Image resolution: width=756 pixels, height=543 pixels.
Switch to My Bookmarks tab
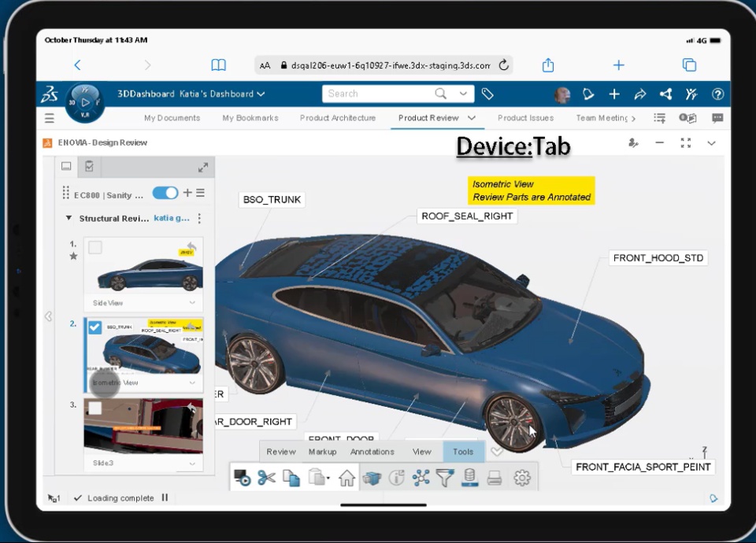click(250, 118)
